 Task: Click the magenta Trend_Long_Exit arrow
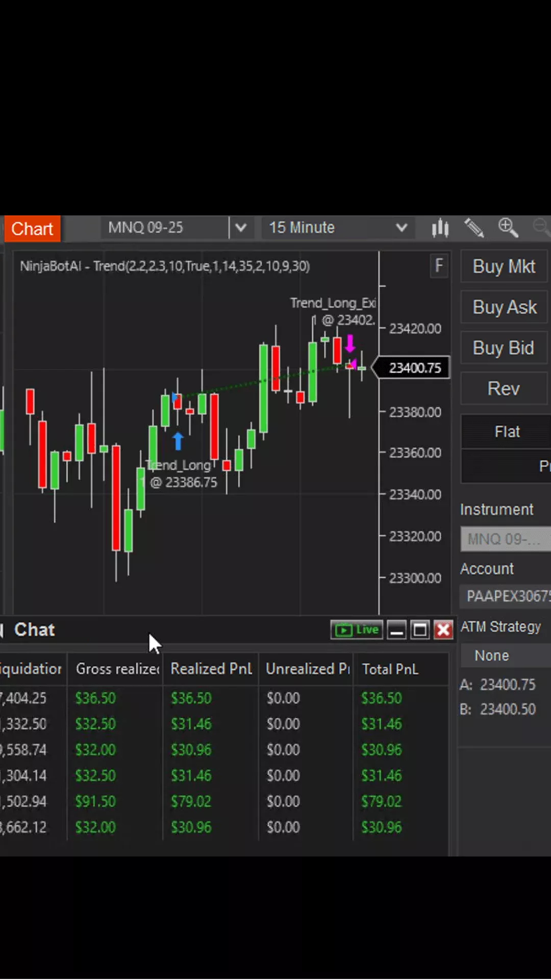(x=350, y=344)
